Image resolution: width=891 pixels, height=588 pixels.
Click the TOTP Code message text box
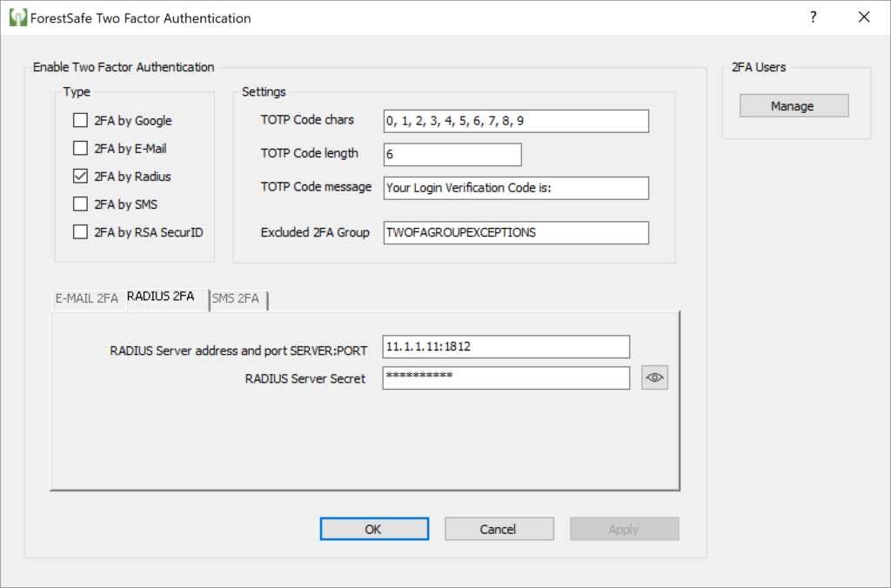coord(515,188)
